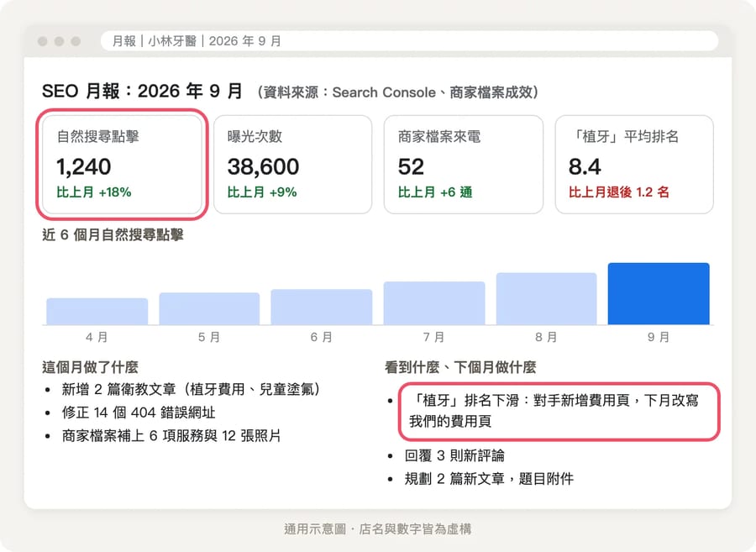Click the 6 月 axis label
756x552 pixels.
coord(322,337)
